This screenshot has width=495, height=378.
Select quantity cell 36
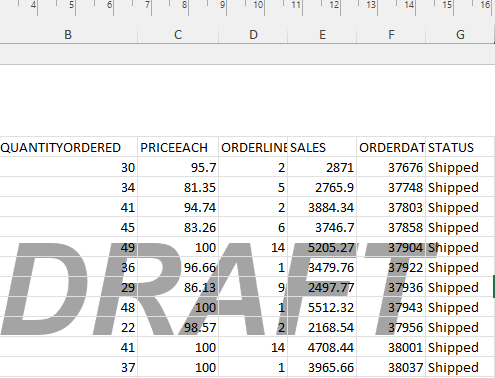pyautogui.click(x=68, y=267)
